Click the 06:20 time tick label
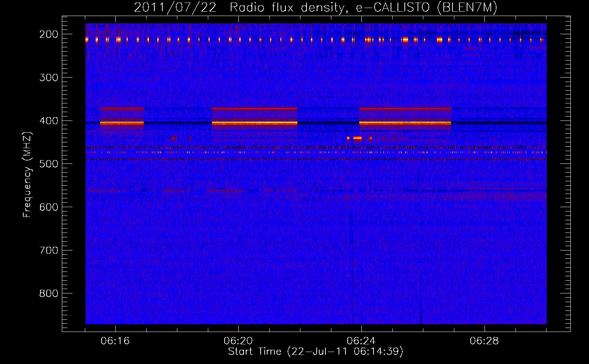589x364 pixels. (x=238, y=341)
